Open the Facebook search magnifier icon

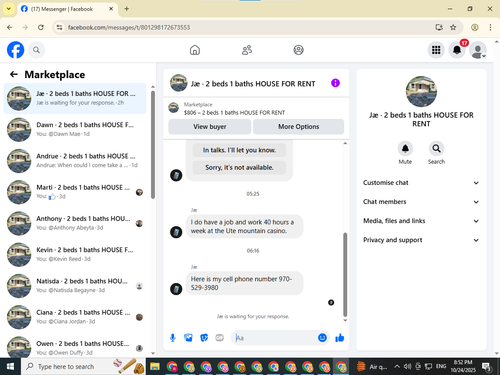tap(36, 50)
